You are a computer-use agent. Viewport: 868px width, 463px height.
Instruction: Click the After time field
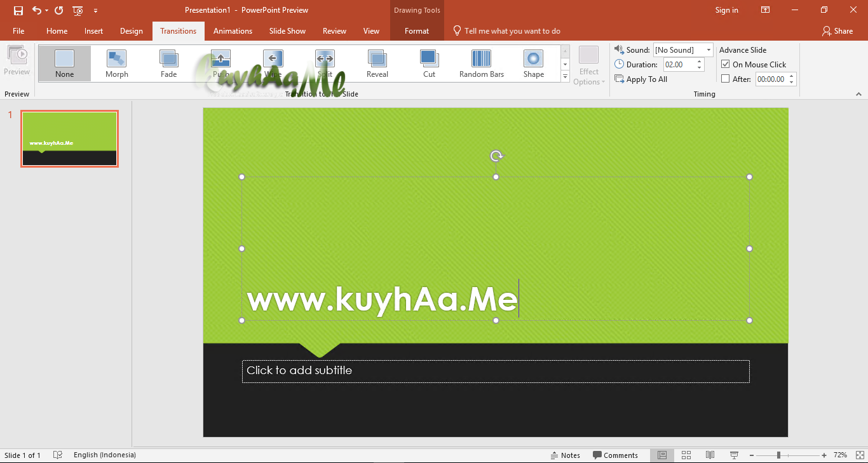pyautogui.click(x=771, y=79)
